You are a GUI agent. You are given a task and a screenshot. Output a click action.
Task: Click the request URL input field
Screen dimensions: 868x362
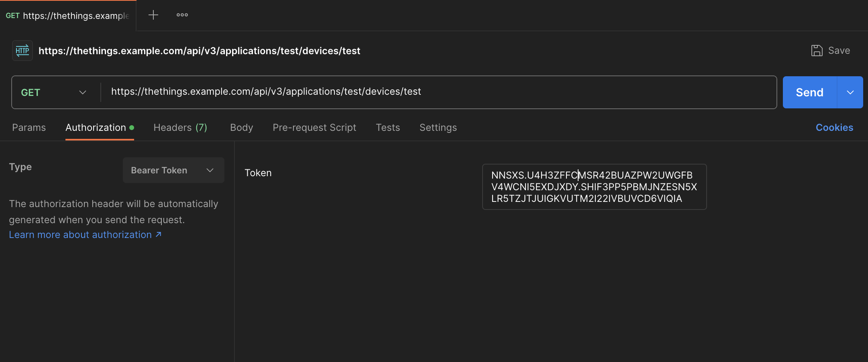(438, 92)
